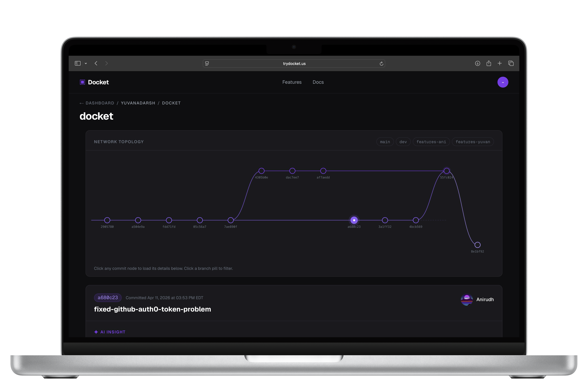Click the Safari sidebar toggle icon
588x382 pixels.
coord(78,63)
